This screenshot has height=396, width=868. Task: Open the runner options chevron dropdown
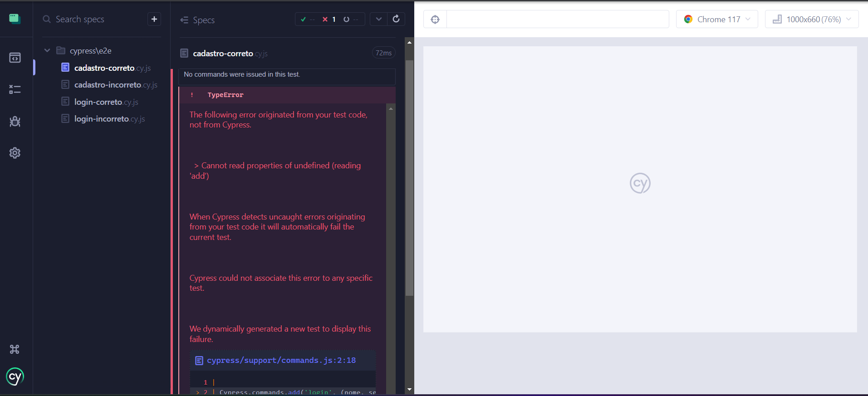378,19
